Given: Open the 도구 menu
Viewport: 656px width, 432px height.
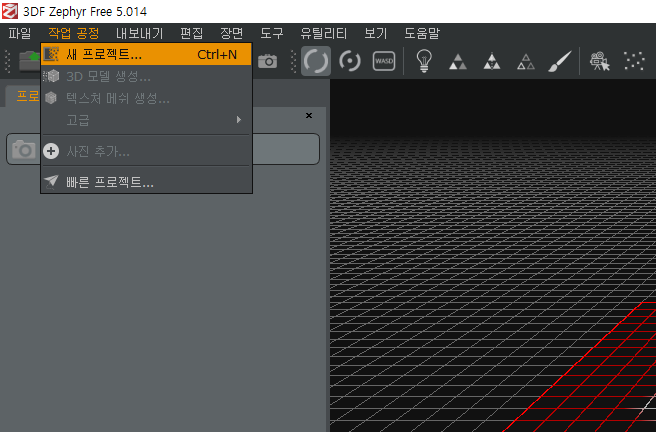Looking at the screenshot, I should point(272,33).
